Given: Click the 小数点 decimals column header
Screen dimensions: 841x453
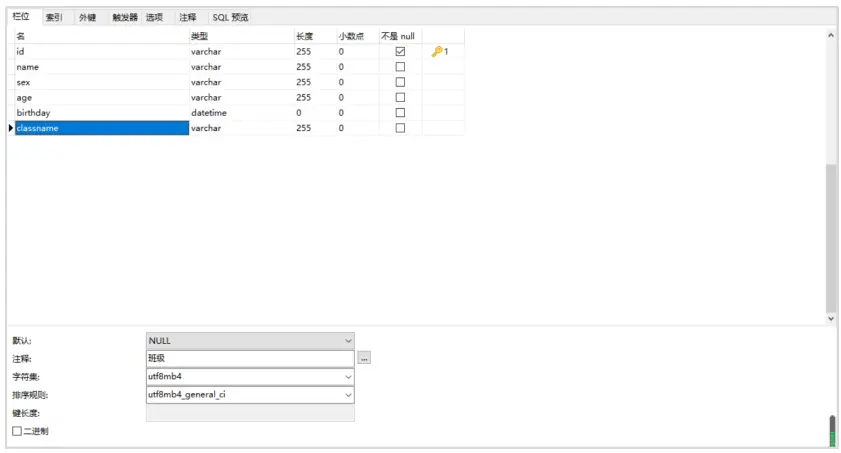Looking at the screenshot, I should point(357,36).
